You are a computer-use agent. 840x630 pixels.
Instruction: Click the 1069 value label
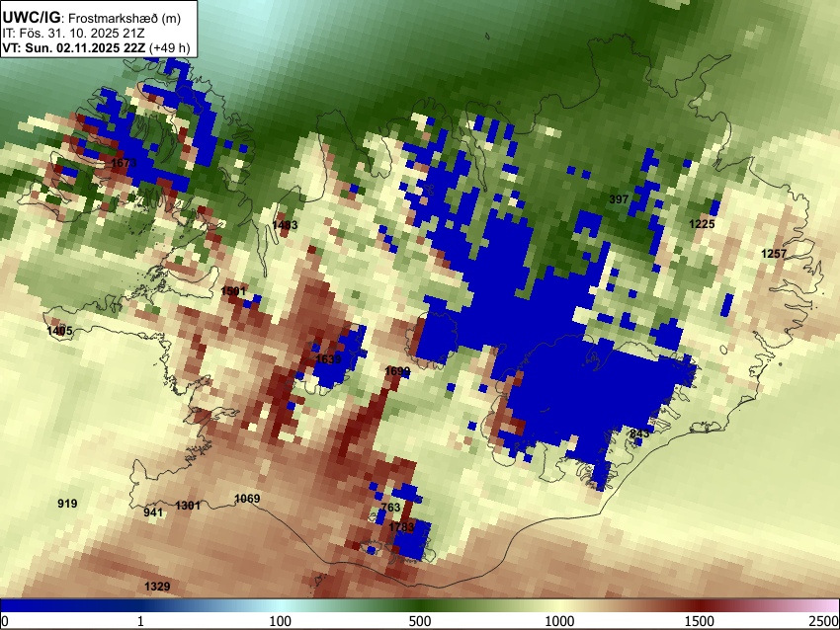click(247, 499)
